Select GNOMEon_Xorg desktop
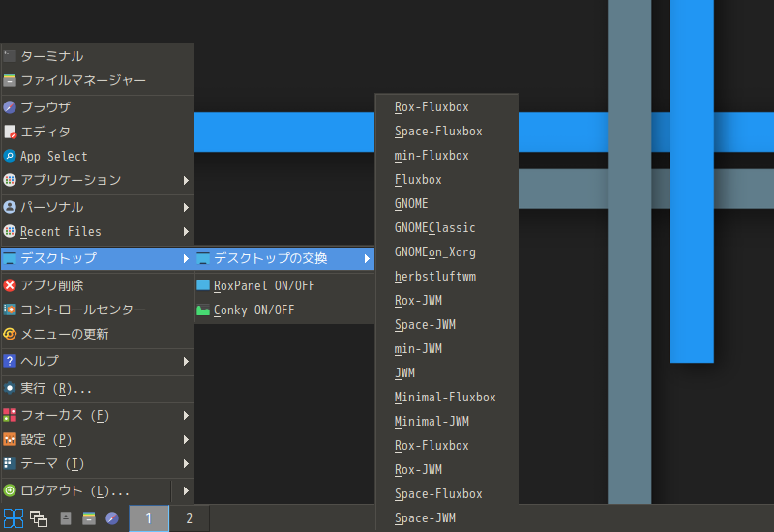This screenshot has width=774, height=532. point(447,252)
